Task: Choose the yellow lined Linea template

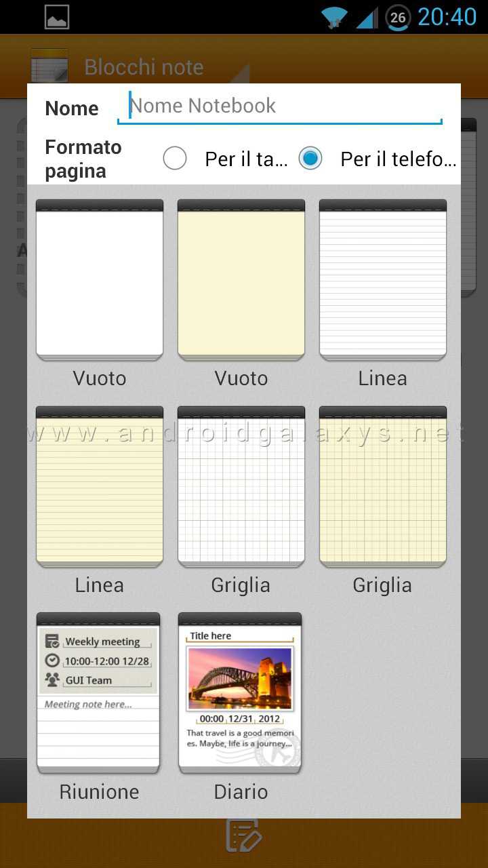Action: (x=100, y=486)
